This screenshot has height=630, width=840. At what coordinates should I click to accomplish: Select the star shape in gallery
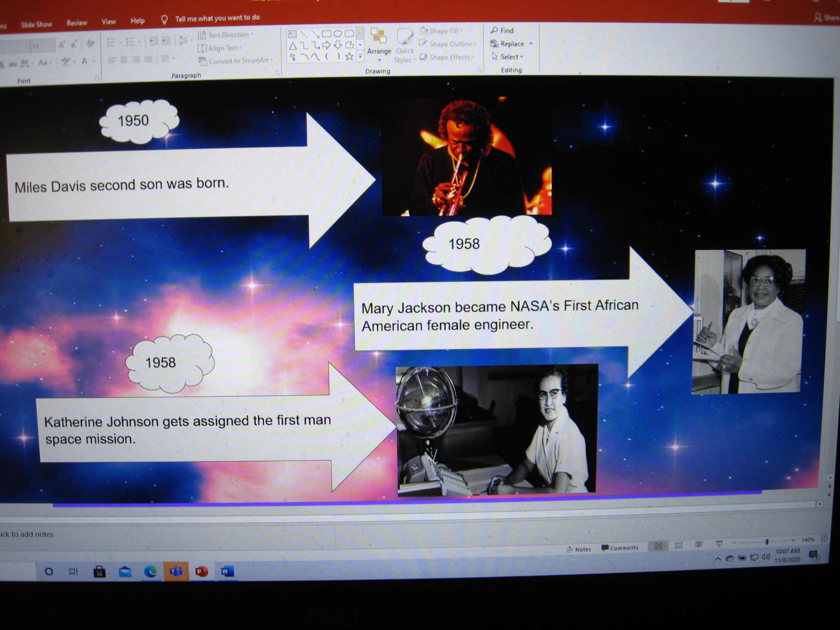click(x=349, y=56)
